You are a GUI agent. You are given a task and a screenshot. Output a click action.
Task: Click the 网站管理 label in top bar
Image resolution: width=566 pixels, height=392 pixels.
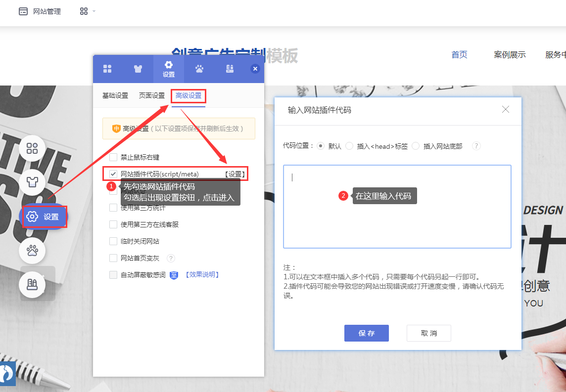(47, 11)
